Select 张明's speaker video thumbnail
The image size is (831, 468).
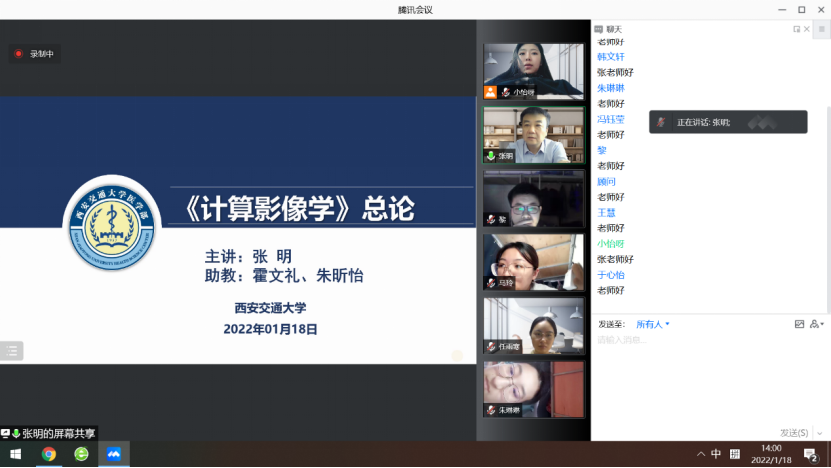(x=533, y=134)
